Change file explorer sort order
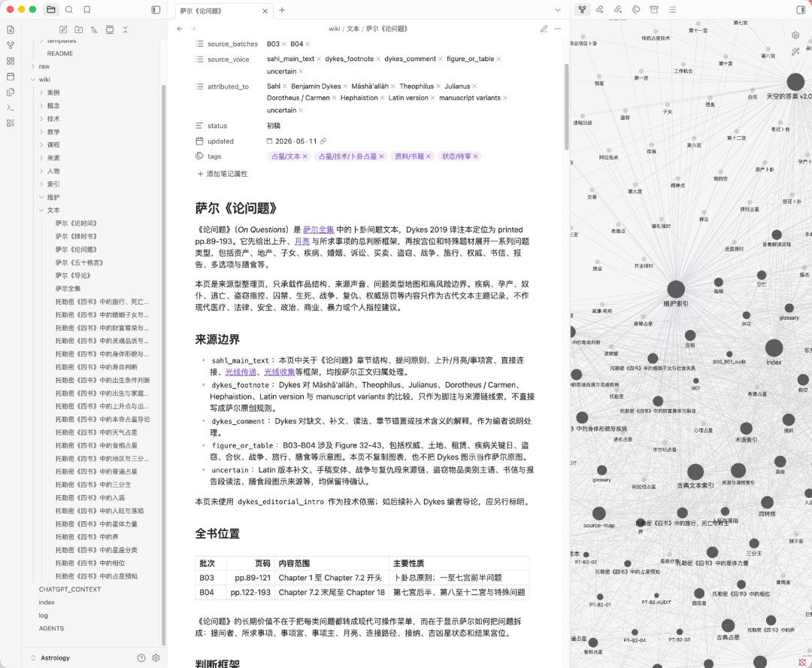The image size is (812, 668). 94,30
